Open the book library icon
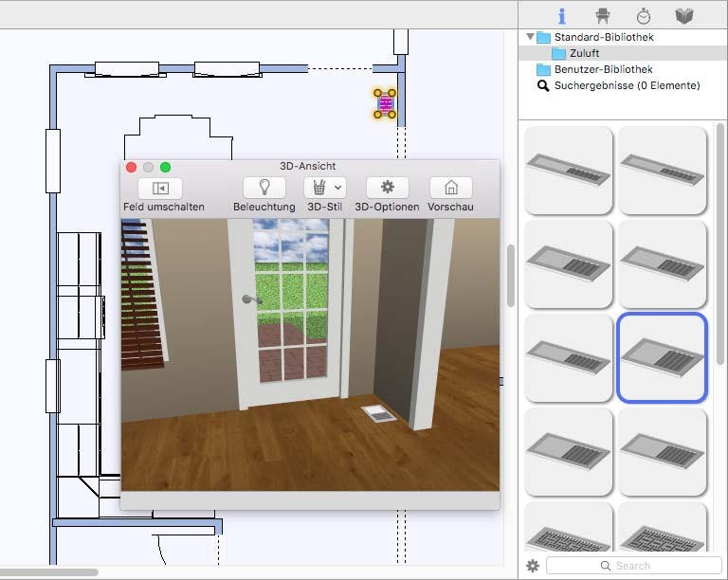This screenshot has width=728, height=580. point(683,16)
